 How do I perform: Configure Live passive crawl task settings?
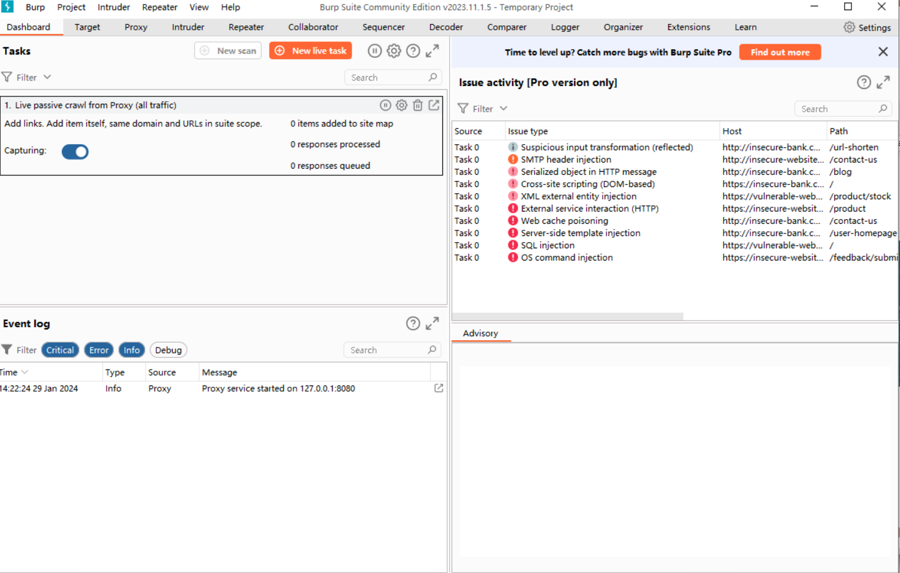point(402,105)
